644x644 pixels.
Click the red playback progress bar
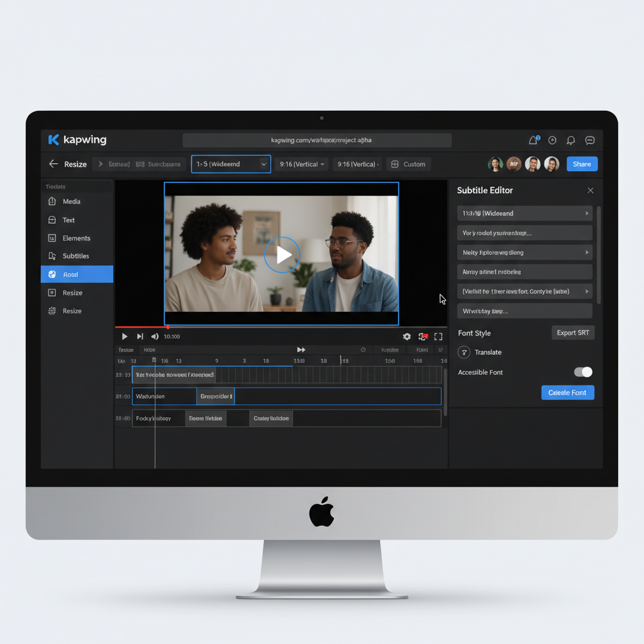[x=142, y=327]
